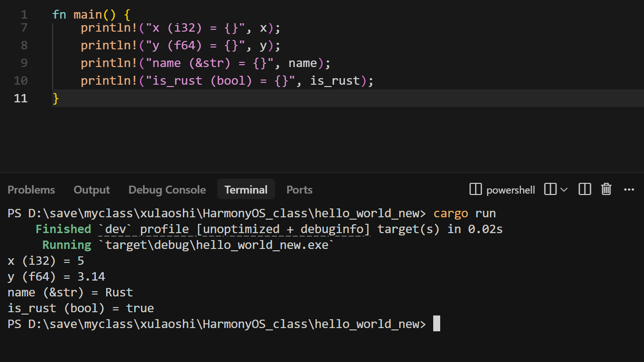
Task: Switch to the Problems tab
Action: pos(31,190)
